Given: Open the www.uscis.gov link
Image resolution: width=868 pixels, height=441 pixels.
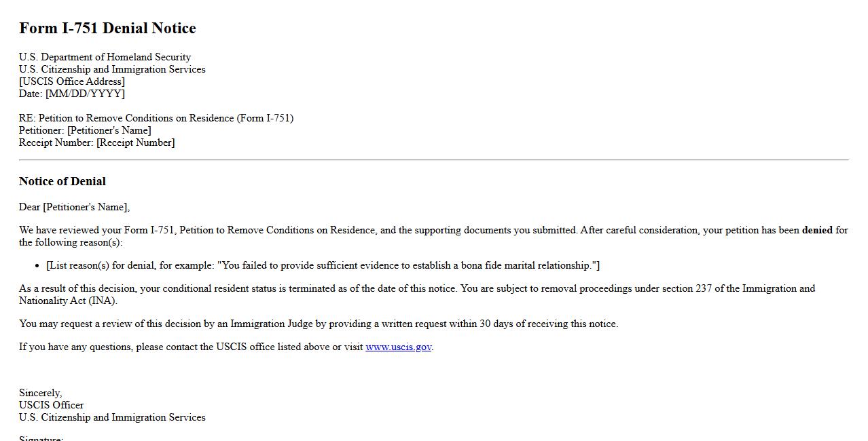Looking at the screenshot, I should (x=398, y=347).
